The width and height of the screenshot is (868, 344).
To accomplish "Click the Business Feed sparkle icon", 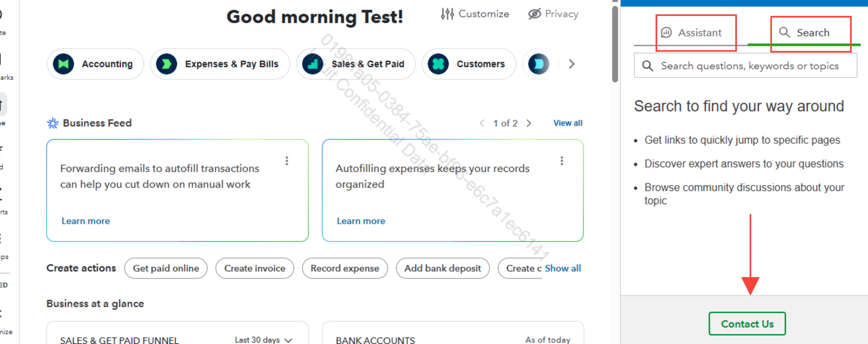I will pos(53,123).
